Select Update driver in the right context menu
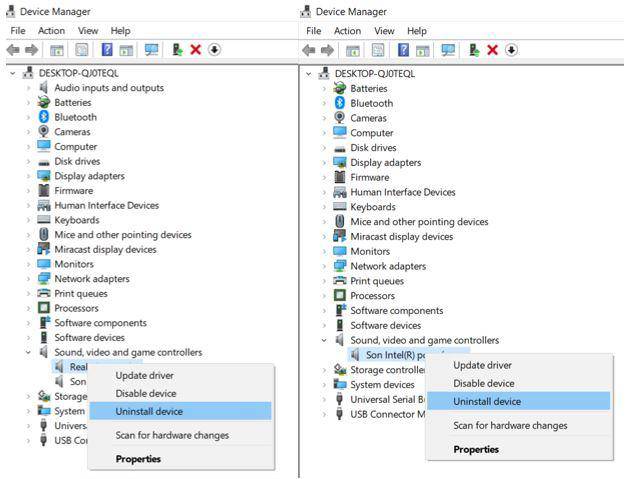Viewport: 625px width, 479px height. coord(482,365)
